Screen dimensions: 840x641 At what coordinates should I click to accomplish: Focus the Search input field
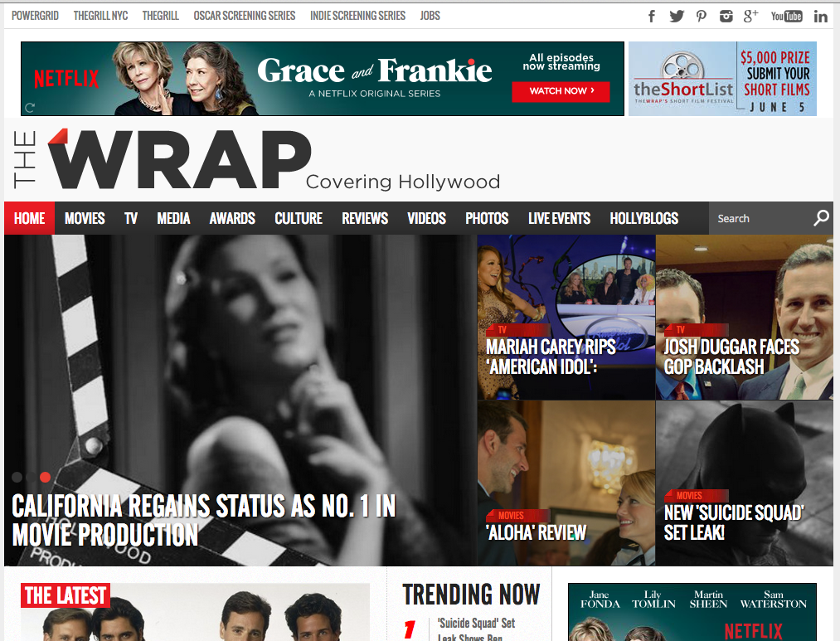761,218
